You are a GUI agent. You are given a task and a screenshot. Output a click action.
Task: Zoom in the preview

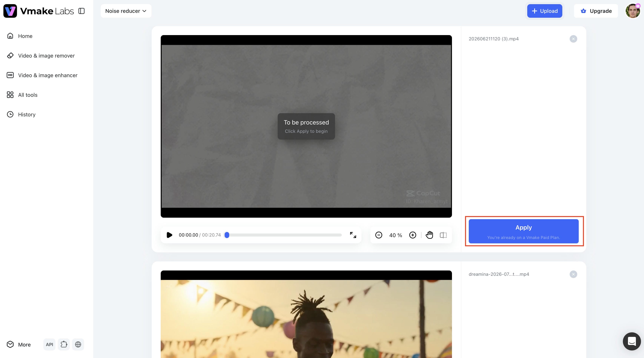(x=413, y=235)
